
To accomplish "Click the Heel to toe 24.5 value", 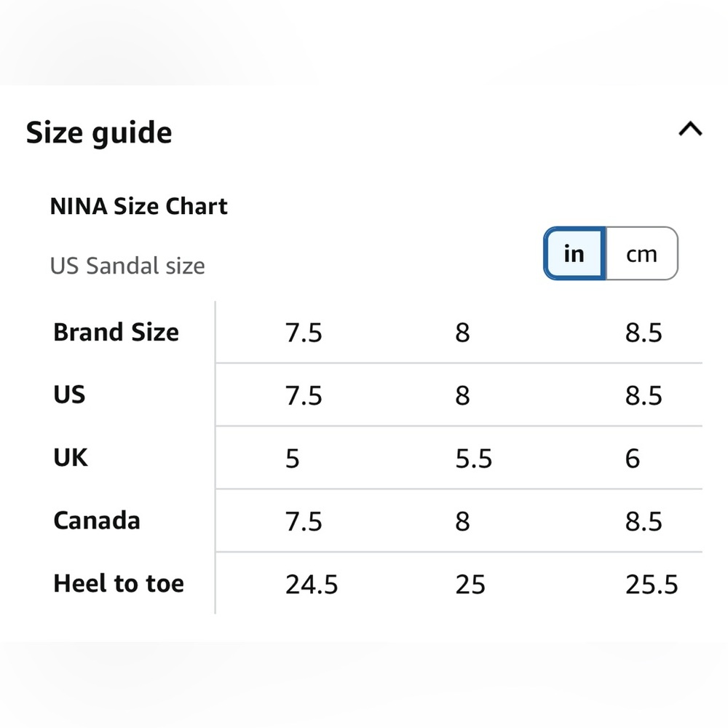I will point(312,584).
